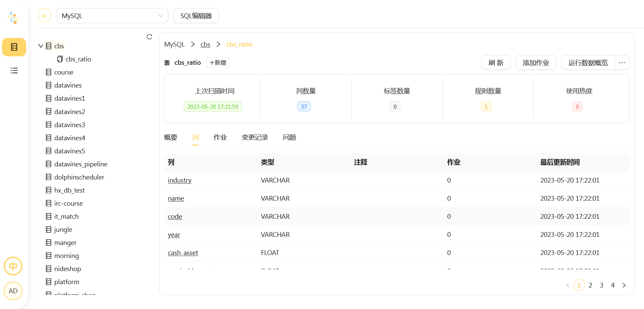Click the MySQL breadcrumb
644x309 pixels.
pyautogui.click(x=174, y=44)
